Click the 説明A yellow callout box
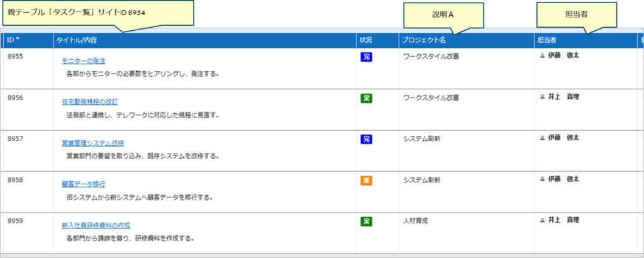 (x=443, y=14)
